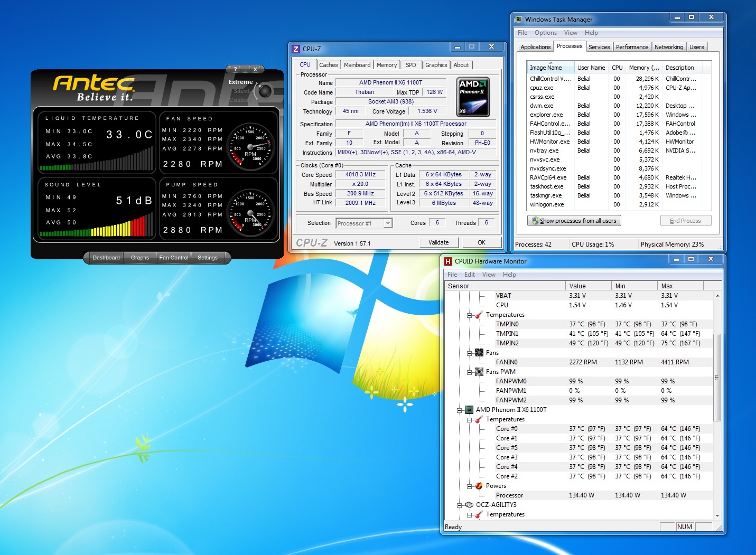Click the AMD Phenom II X6 chip icon
756x555 pixels.
point(469,410)
